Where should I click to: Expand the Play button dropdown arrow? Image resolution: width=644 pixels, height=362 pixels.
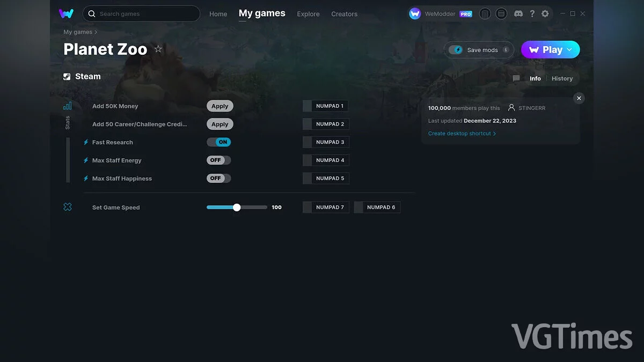[569, 50]
